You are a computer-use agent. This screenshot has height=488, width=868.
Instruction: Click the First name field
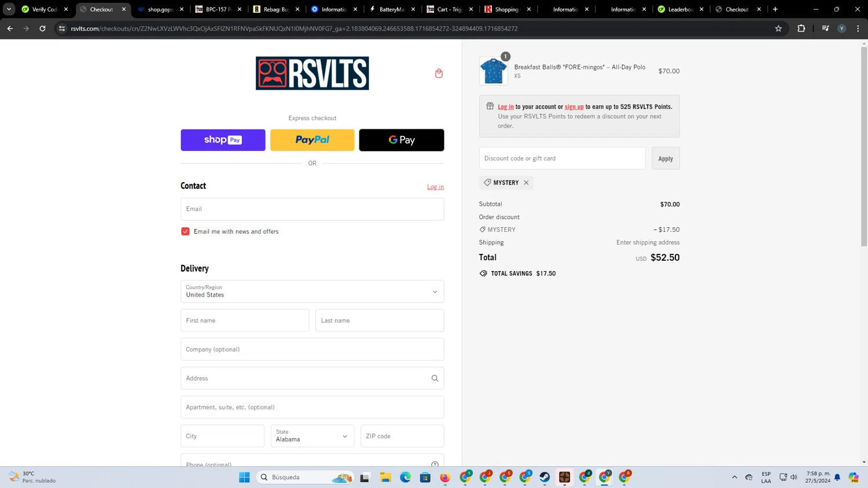(x=245, y=320)
